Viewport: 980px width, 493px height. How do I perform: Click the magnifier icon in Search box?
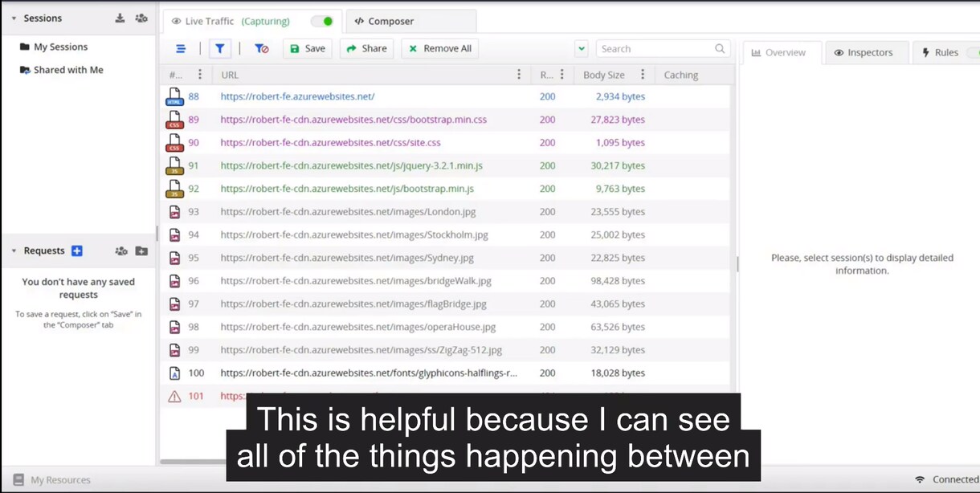(x=720, y=49)
